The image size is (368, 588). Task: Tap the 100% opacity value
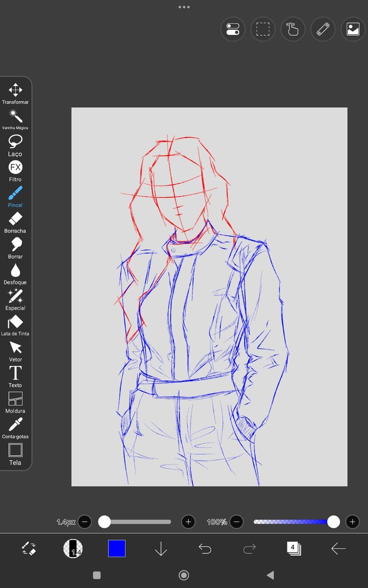click(217, 522)
